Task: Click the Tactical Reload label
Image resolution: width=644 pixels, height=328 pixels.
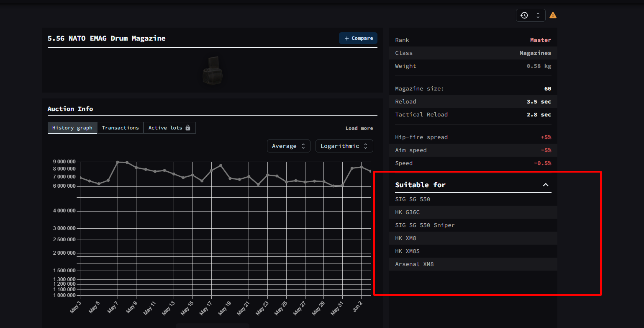Action: [421, 114]
